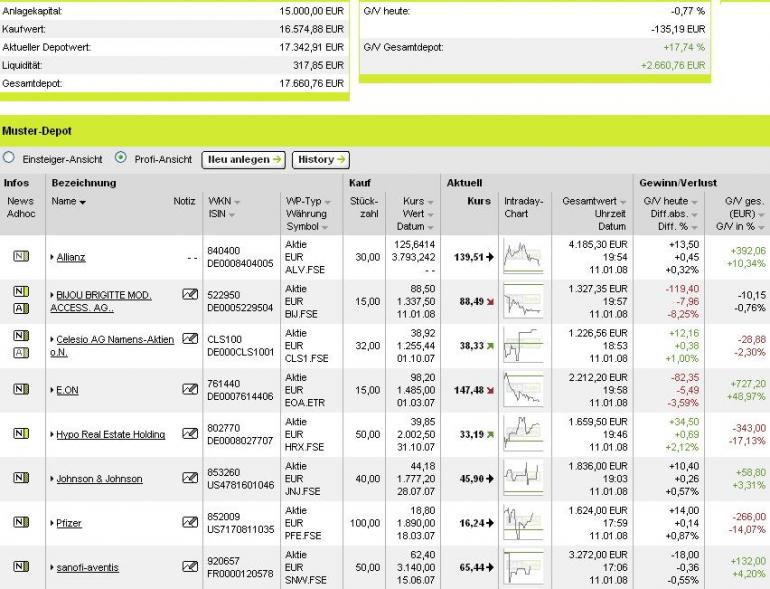Open the depot History button

tap(321, 160)
